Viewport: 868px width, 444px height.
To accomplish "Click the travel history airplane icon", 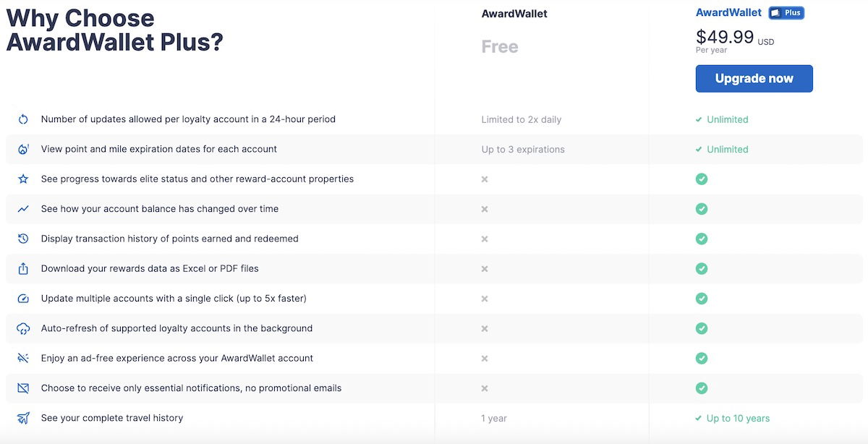I will pyautogui.click(x=23, y=418).
